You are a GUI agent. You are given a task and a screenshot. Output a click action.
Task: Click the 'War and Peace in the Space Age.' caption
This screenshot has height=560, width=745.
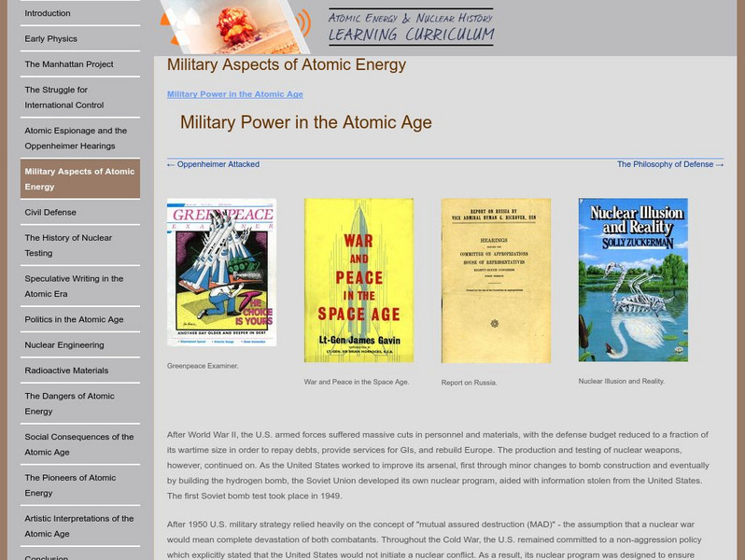357,382
